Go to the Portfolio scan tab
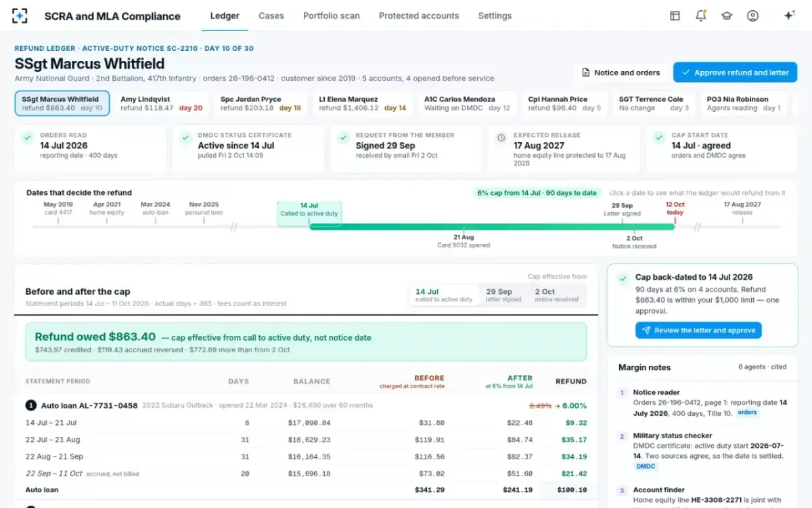Screen dimensions: 812x508 [332, 16]
